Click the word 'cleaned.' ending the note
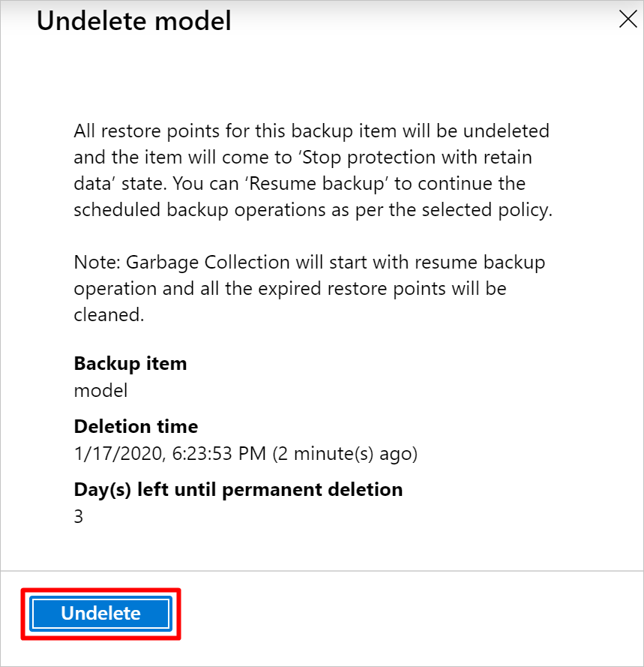Viewport: 644px width, 667px height. pos(109,315)
